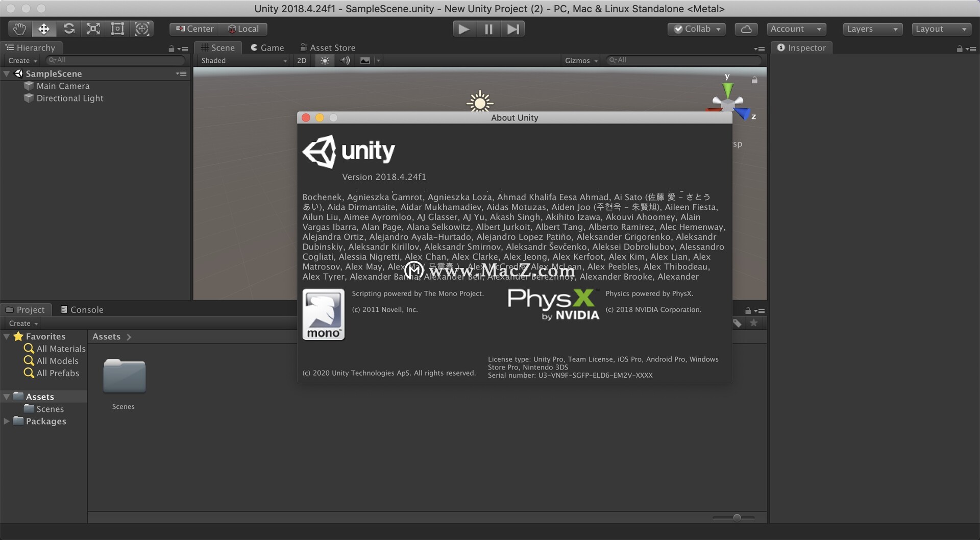This screenshot has width=980, height=540.
Task: Select the Scale tool
Action: [93, 29]
